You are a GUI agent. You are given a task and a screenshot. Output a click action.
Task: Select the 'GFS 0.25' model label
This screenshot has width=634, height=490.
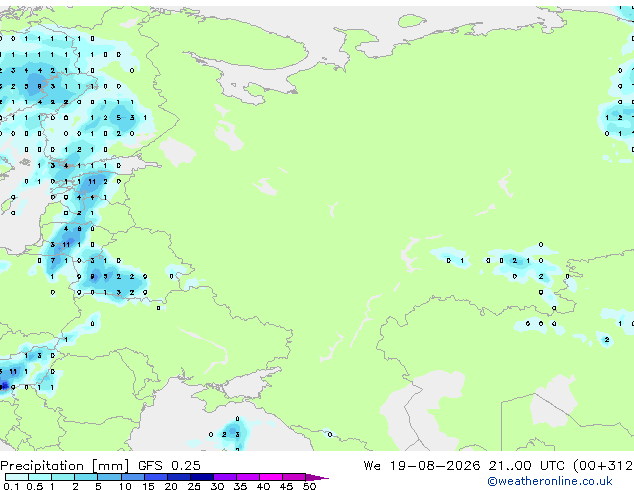point(169,466)
